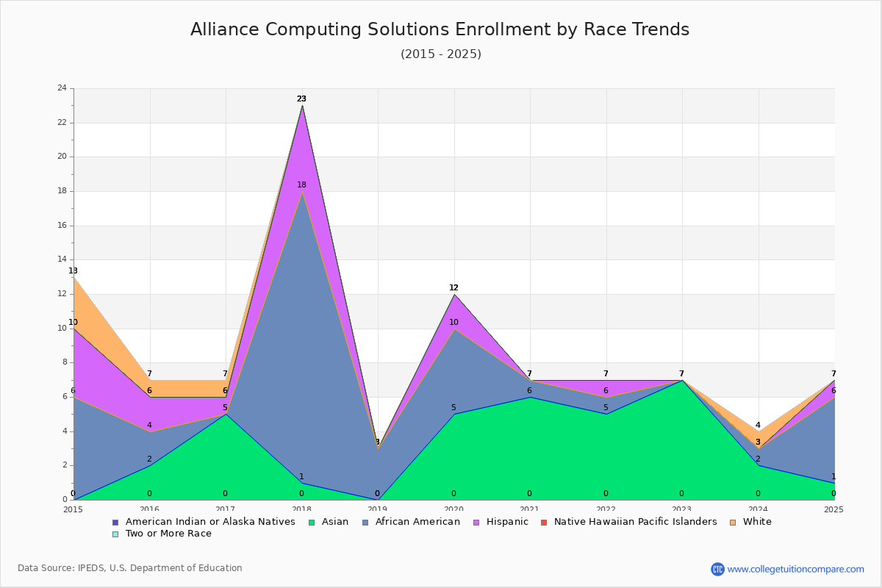Open the collegetuitioncompare.com link
The width and height of the screenshot is (882, 588).
click(x=796, y=569)
